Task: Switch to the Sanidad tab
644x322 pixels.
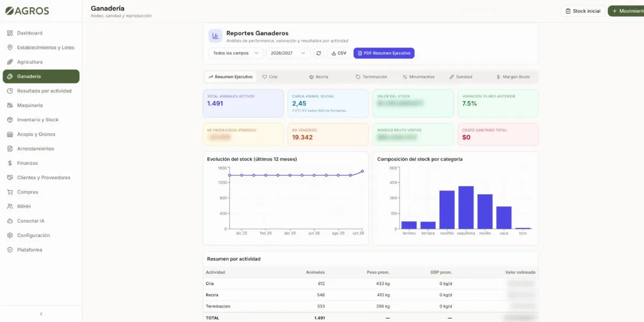Action: click(461, 77)
